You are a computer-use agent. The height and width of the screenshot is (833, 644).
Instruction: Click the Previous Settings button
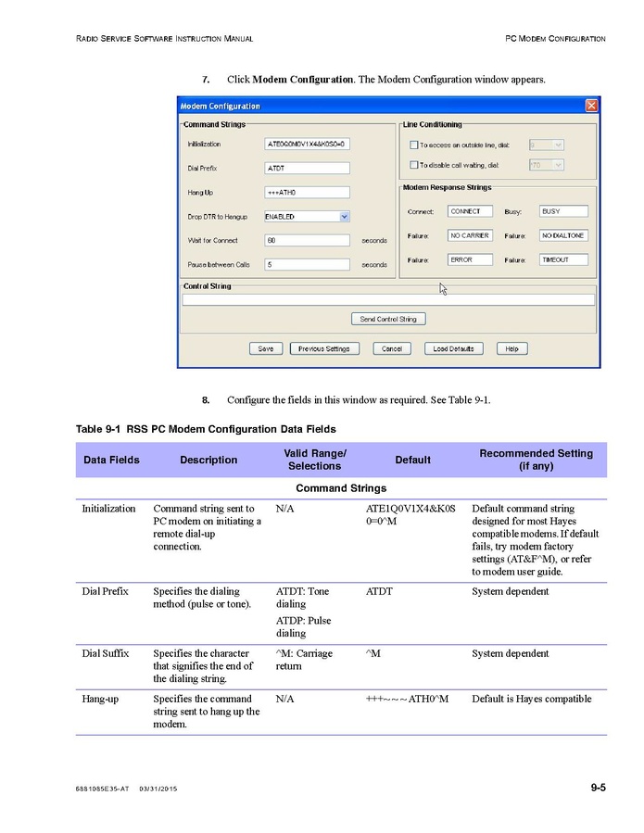(324, 348)
